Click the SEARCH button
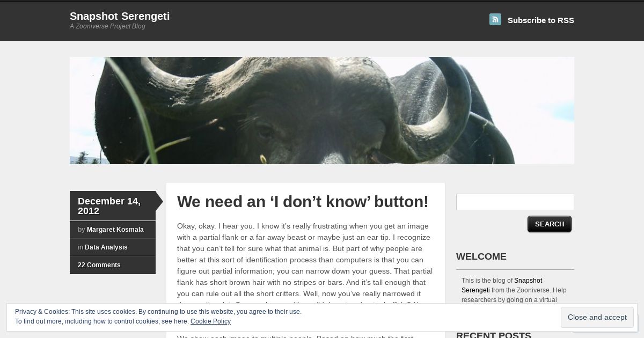 [550, 224]
